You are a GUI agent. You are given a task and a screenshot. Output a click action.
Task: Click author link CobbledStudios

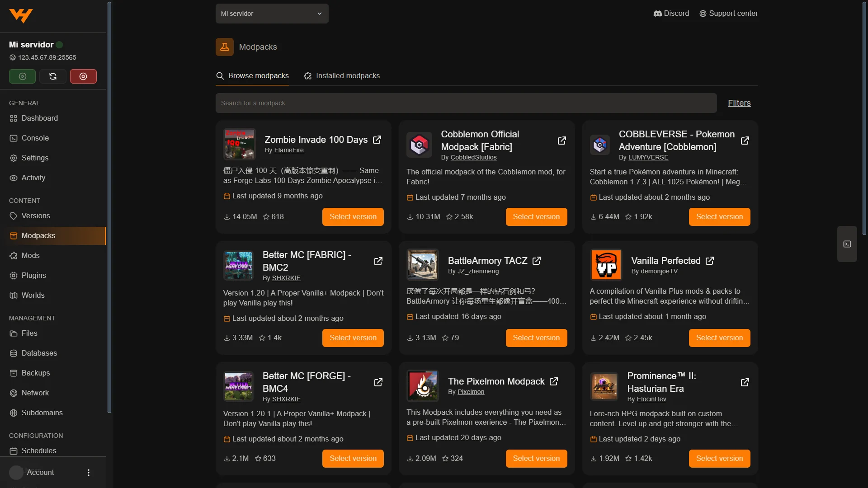473,158
